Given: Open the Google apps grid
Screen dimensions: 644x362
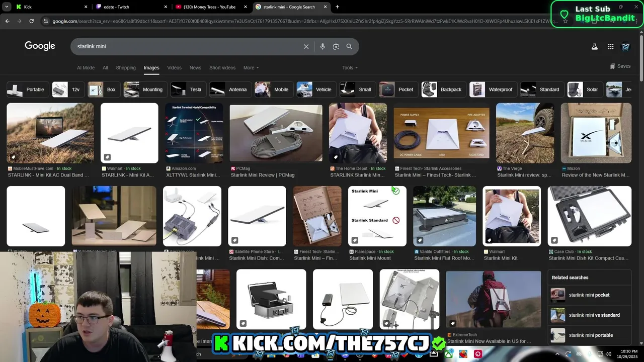Looking at the screenshot, I should tap(610, 46).
